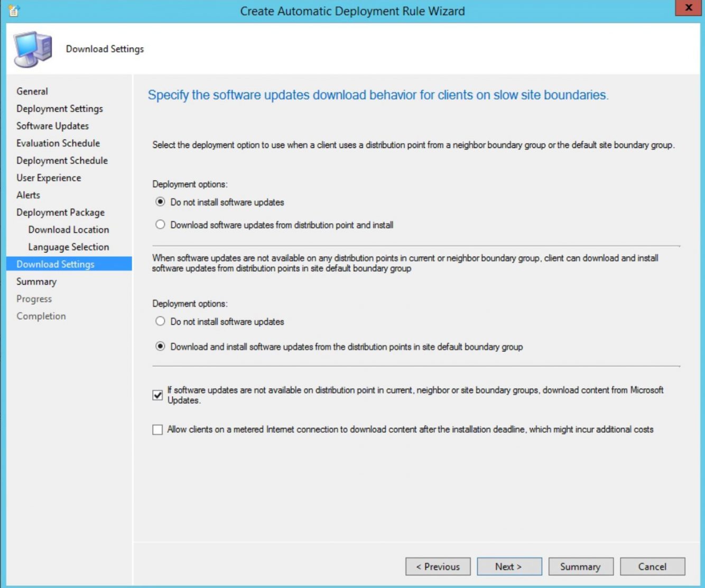Navigate to Download Location page
This screenshot has height=588, width=705.
point(68,230)
